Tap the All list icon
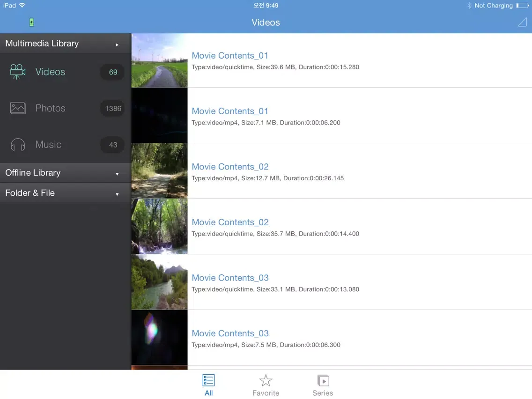Viewport: 532px width, 399px height. click(x=208, y=380)
